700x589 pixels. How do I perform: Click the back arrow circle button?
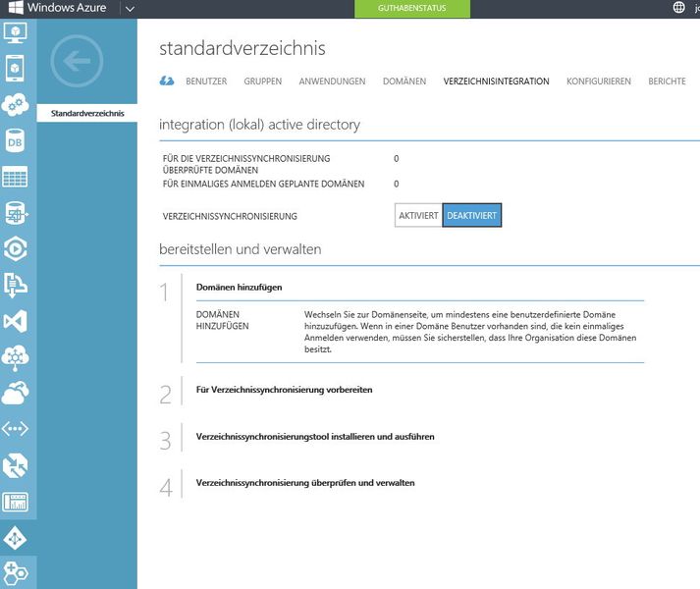click(x=77, y=61)
